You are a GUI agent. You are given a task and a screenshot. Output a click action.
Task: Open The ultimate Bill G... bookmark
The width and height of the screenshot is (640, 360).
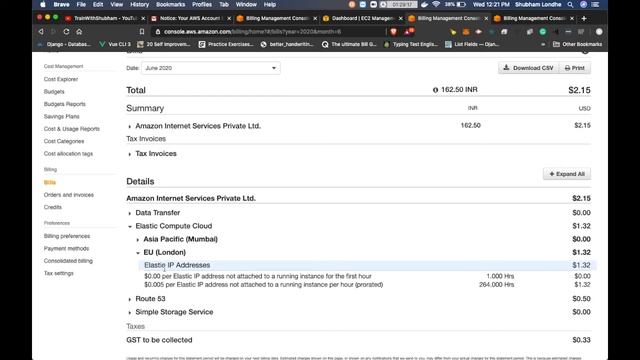point(349,44)
